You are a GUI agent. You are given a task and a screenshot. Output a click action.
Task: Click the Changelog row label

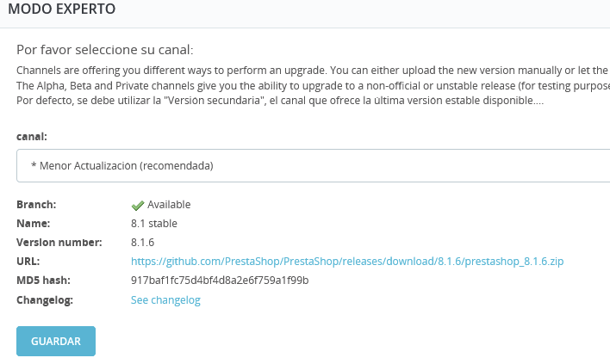coord(45,299)
